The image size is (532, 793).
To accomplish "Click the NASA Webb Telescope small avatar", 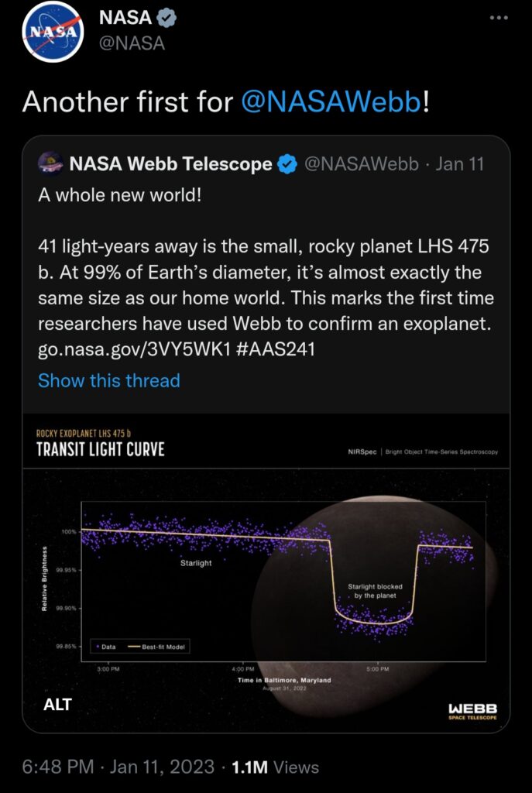I will [50, 164].
